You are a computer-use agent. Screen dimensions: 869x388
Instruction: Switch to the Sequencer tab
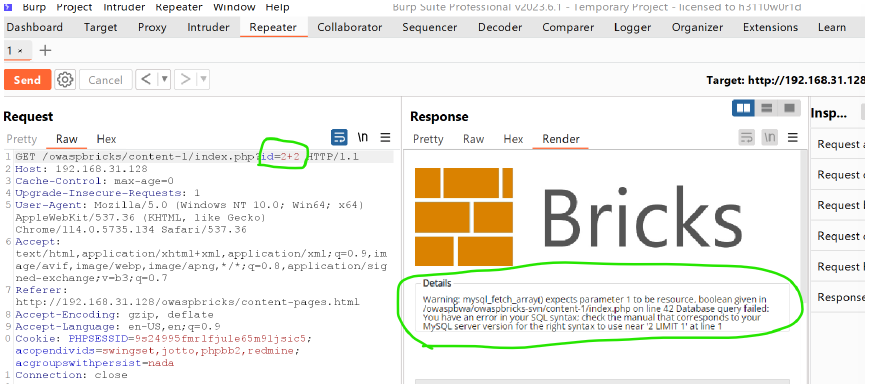(x=430, y=27)
